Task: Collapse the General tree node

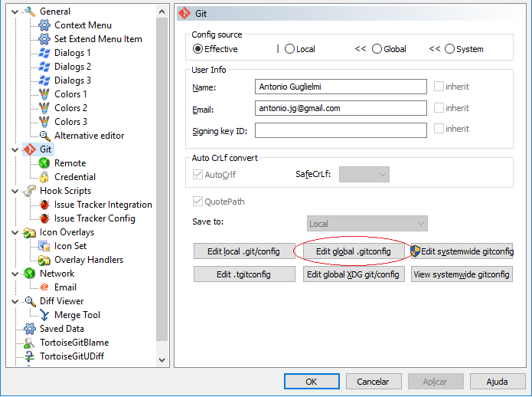Action: [15, 12]
